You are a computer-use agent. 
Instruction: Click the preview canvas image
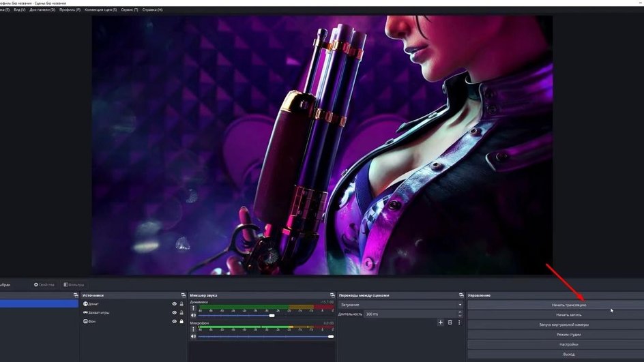pyautogui.click(x=322, y=145)
